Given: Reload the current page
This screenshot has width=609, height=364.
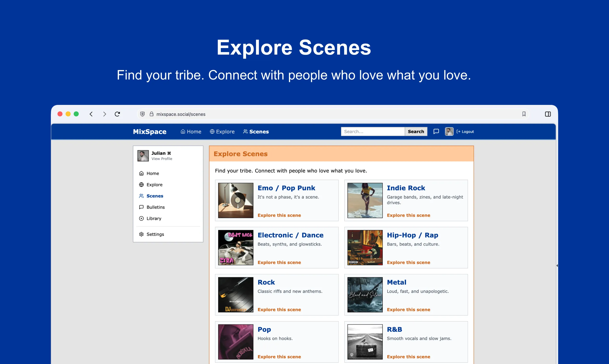Looking at the screenshot, I should pyautogui.click(x=117, y=114).
